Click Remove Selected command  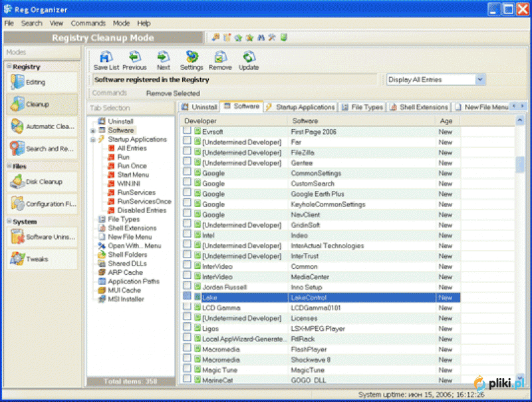173,93
